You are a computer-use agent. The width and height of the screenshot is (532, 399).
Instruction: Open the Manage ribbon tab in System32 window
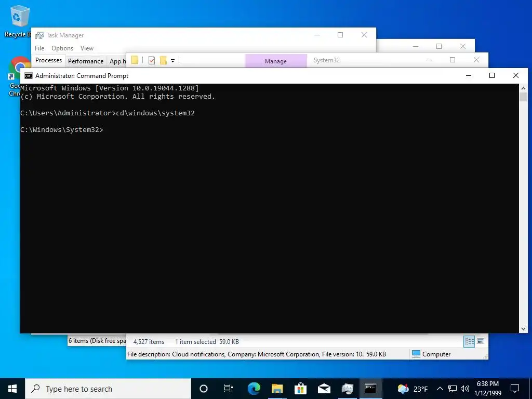tap(276, 61)
